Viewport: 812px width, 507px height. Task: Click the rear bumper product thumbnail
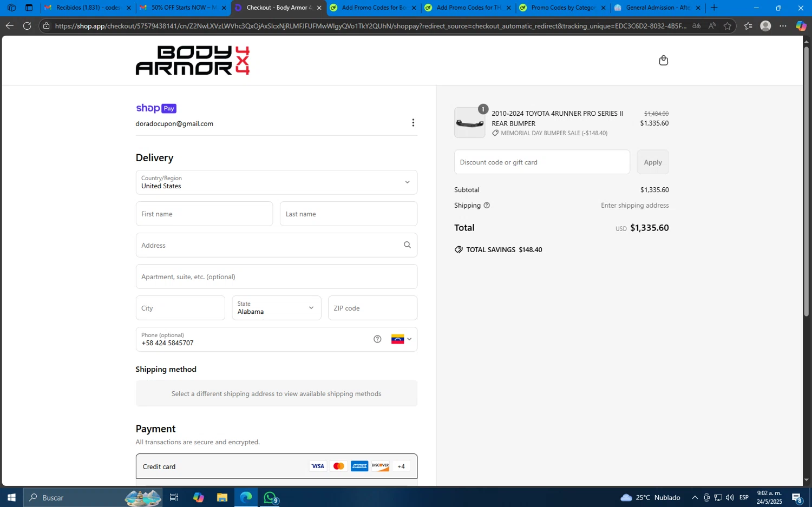[469, 123]
